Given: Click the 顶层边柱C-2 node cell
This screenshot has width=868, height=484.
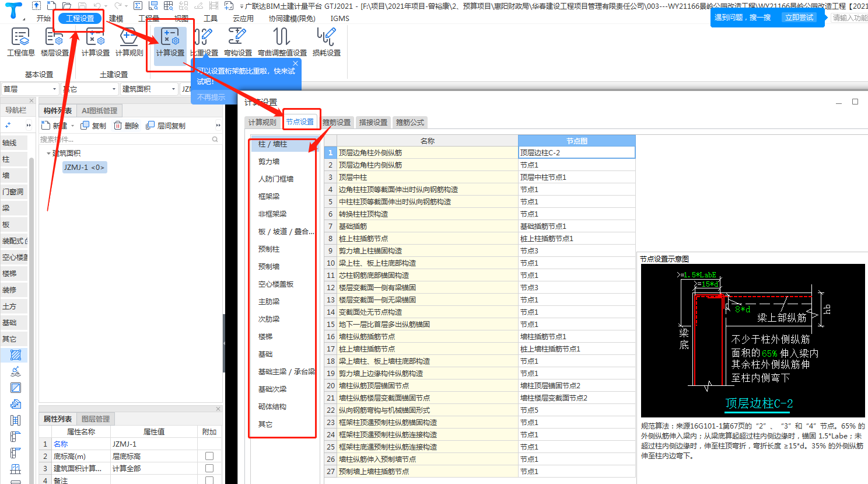Looking at the screenshot, I should [x=576, y=152].
